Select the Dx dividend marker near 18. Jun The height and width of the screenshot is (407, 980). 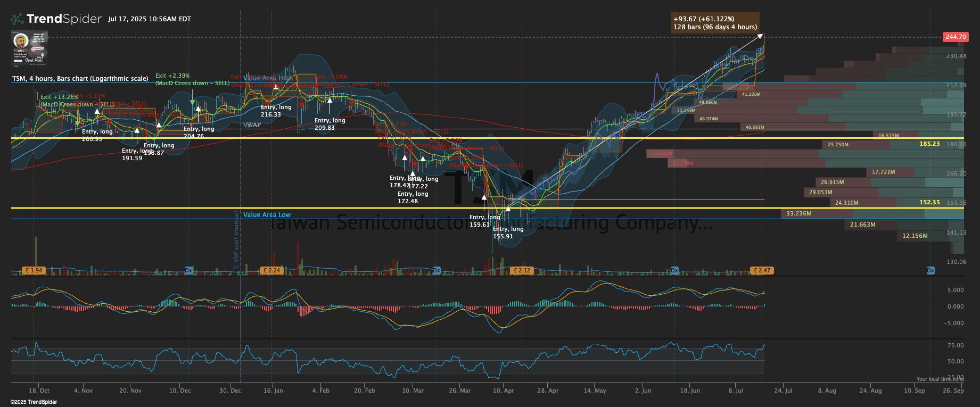[674, 271]
